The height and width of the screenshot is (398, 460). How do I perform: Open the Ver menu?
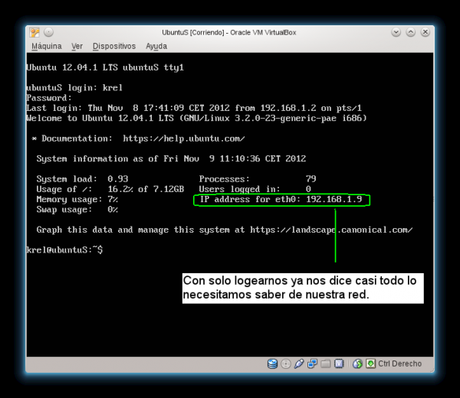(x=77, y=46)
